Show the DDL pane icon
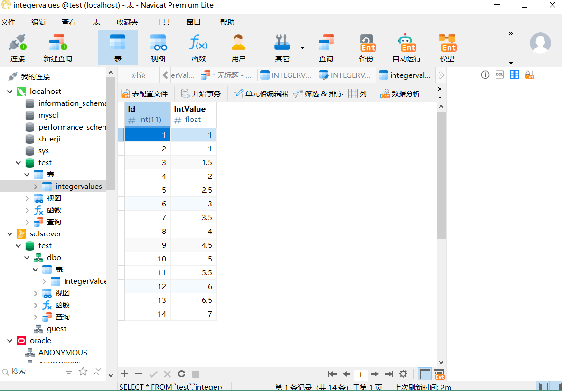562x392 pixels. 500,75
